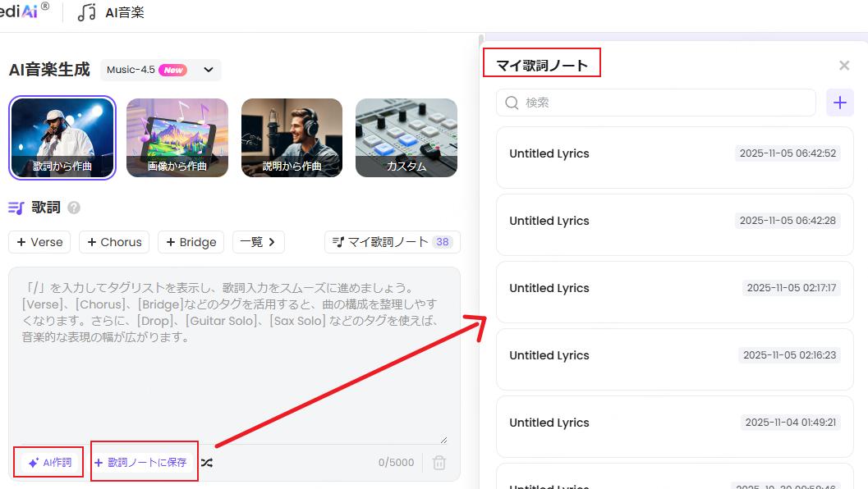Expand the 一覧 tag list
Screen dimensions: 868x489
[259, 242]
